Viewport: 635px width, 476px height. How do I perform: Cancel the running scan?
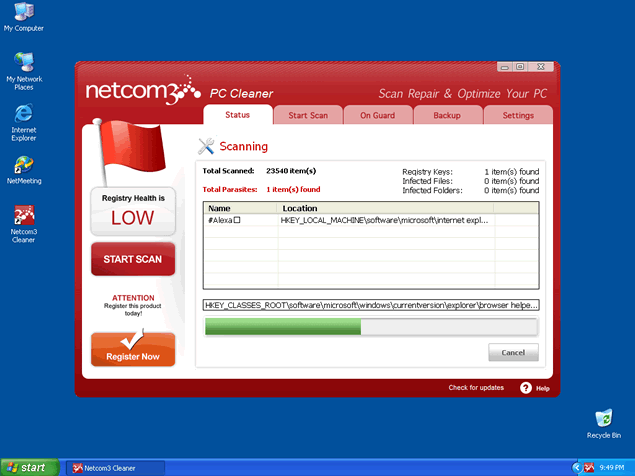tap(513, 353)
